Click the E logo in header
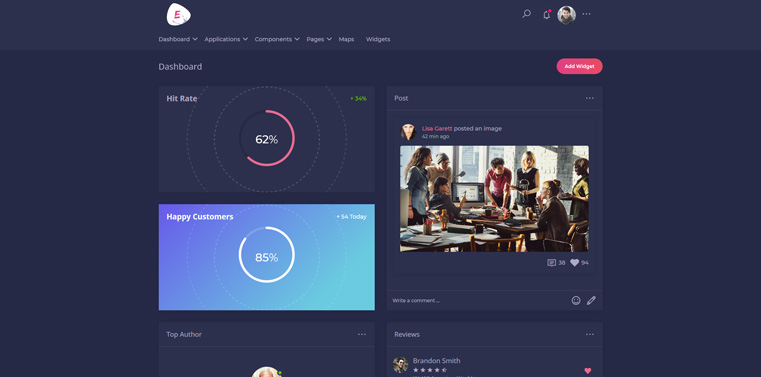 click(x=178, y=15)
